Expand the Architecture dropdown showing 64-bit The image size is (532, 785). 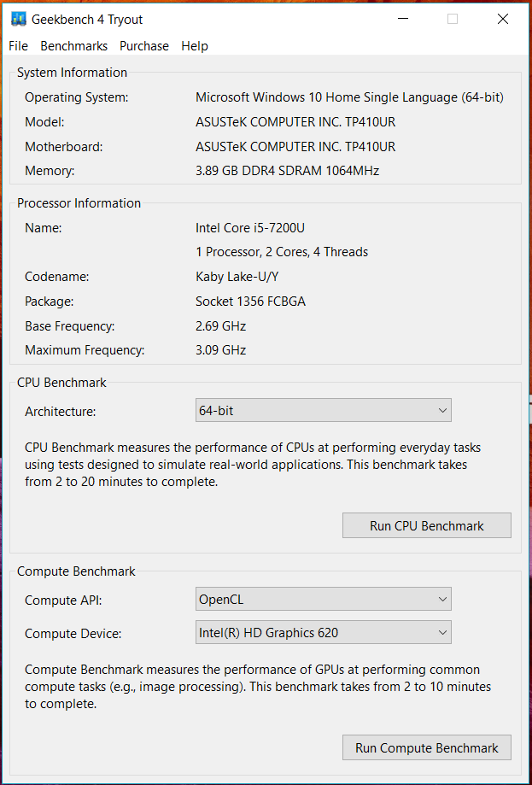click(x=323, y=411)
